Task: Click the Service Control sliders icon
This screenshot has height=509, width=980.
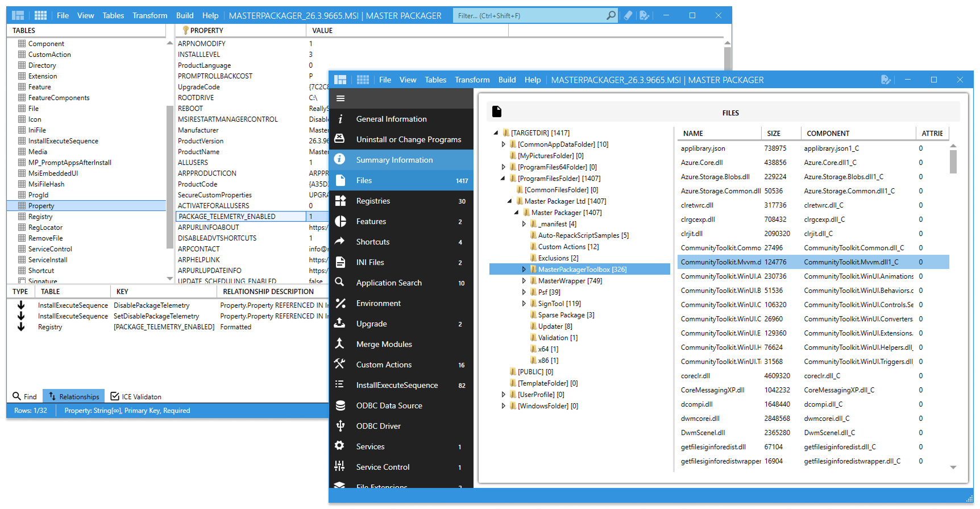Action: pyautogui.click(x=340, y=466)
